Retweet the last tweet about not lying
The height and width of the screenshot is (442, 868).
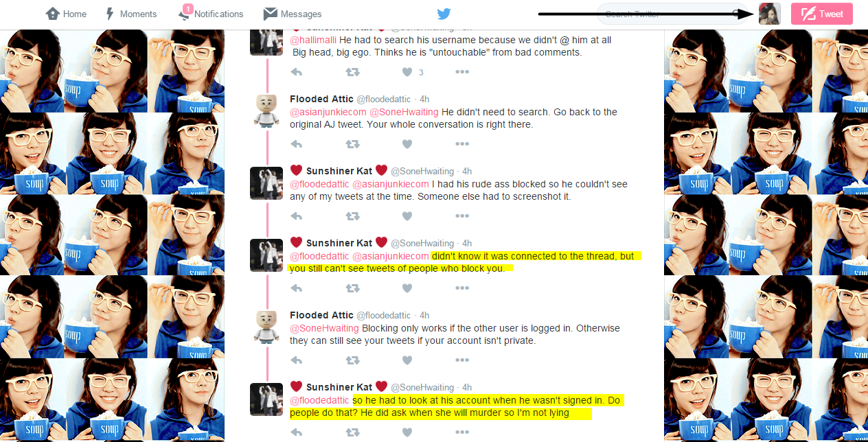[x=352, y=432]
